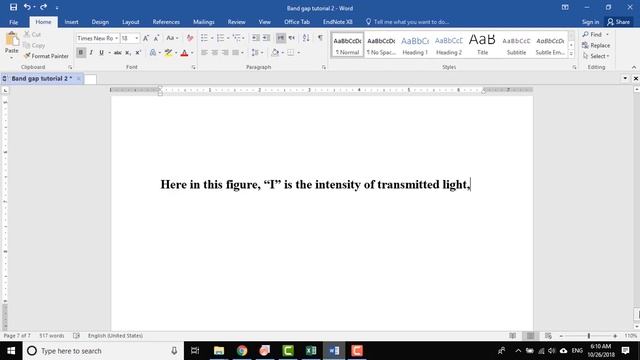
Task: Align the text to the left
Action: [204, 53]
